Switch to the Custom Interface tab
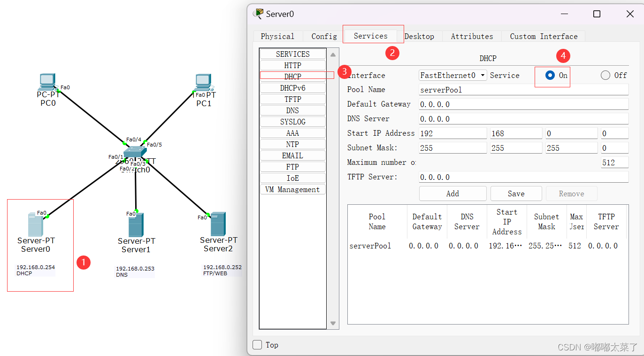Screen dimensions: 644x356 (x=544, y=36)
